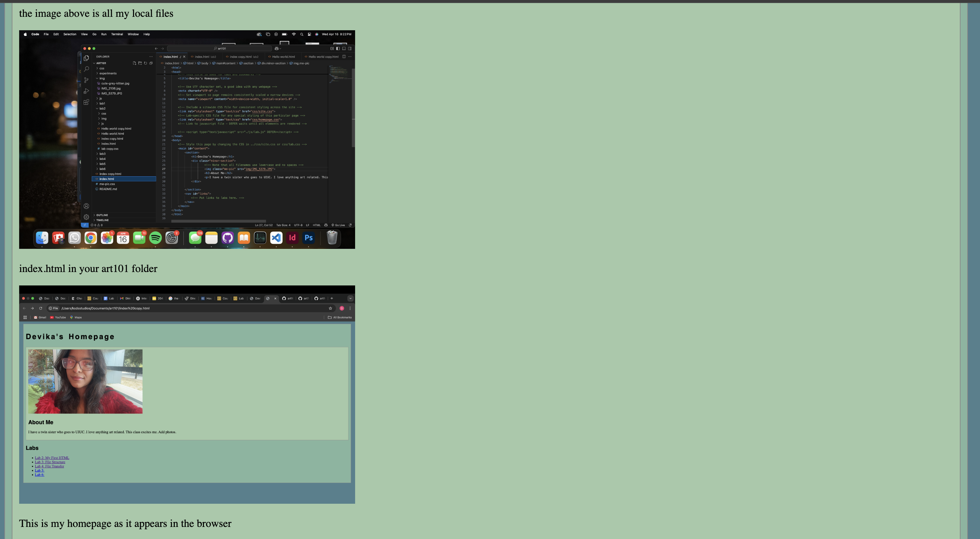Click the Chrome three-dot menu icon
Image resolution: width=980 pixels, height=539 pixels.
350,308
